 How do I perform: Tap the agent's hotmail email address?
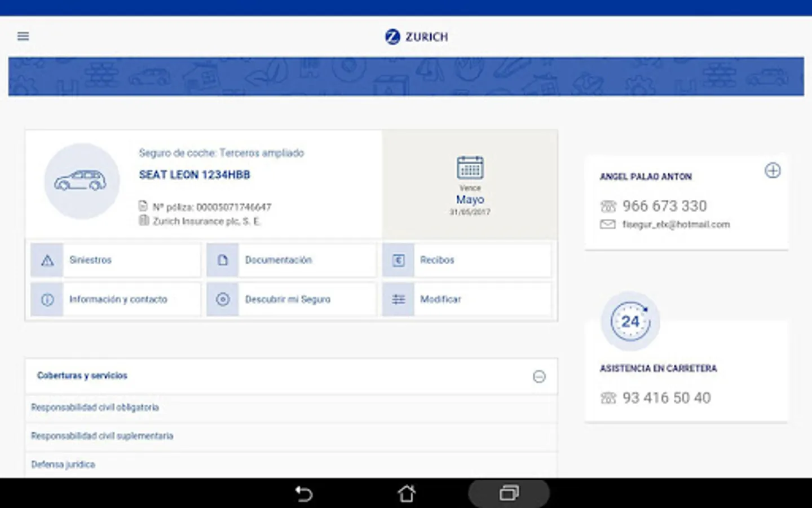[676, 225]
